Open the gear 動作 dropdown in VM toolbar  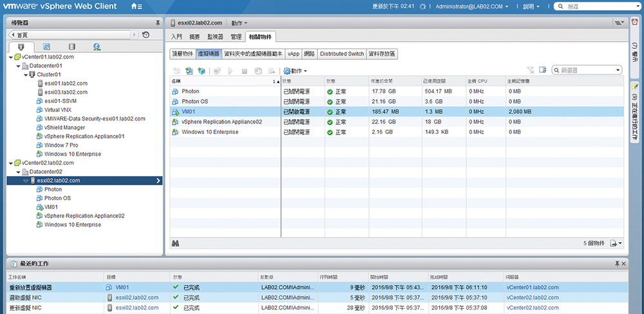coord(296,71)
